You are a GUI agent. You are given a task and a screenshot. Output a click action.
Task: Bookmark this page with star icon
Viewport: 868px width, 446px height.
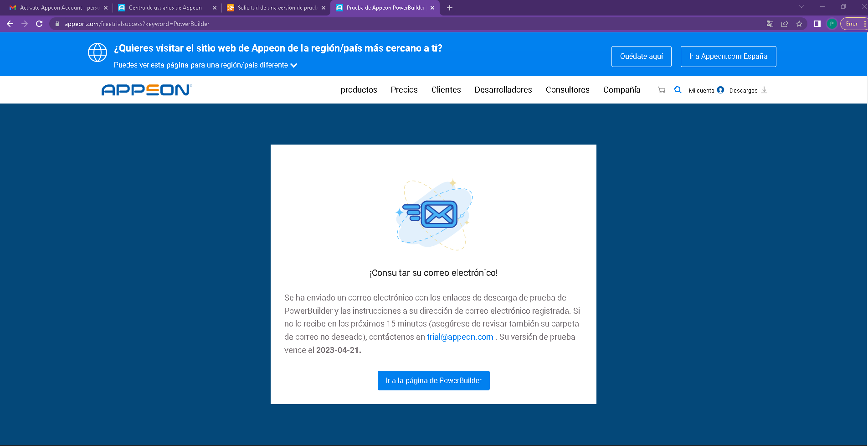799,24
